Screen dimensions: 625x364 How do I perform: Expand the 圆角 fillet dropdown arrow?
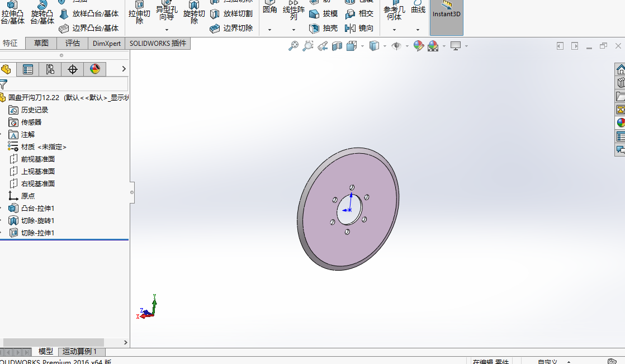coord(269,30)
